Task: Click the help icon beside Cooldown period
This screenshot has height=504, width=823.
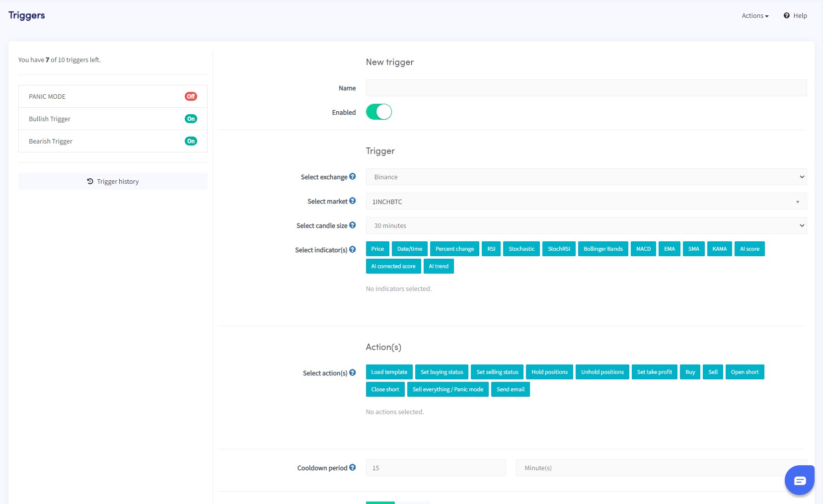Action: point(352,467)
